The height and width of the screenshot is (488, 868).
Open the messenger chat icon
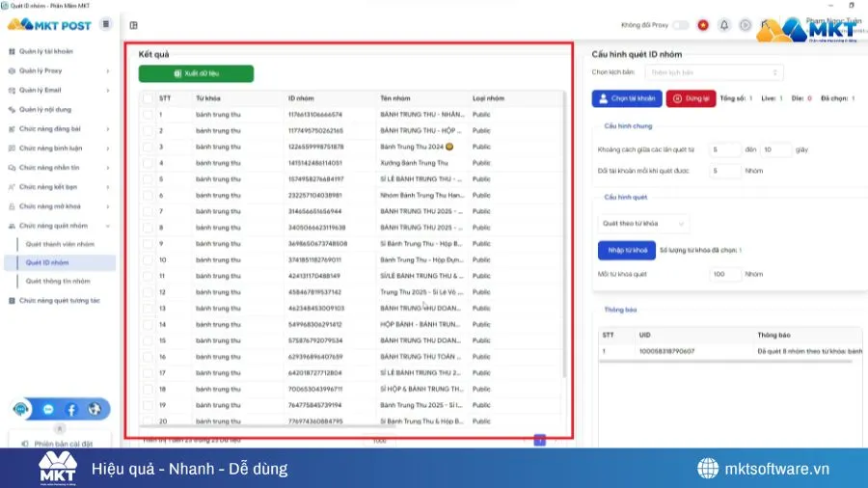point(48,410)
